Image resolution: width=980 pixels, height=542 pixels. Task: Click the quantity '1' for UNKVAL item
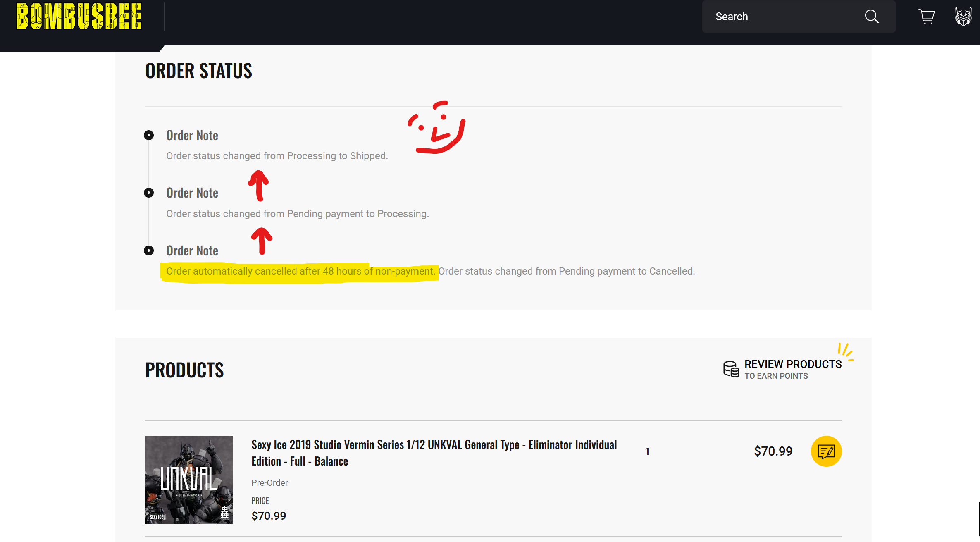[x=647, y=451]
